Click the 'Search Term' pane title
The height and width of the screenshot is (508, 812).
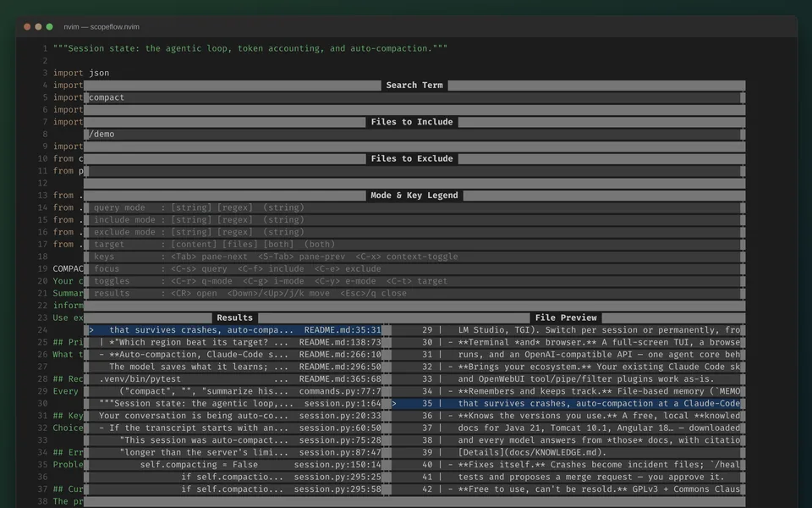[x=414, y=86]
